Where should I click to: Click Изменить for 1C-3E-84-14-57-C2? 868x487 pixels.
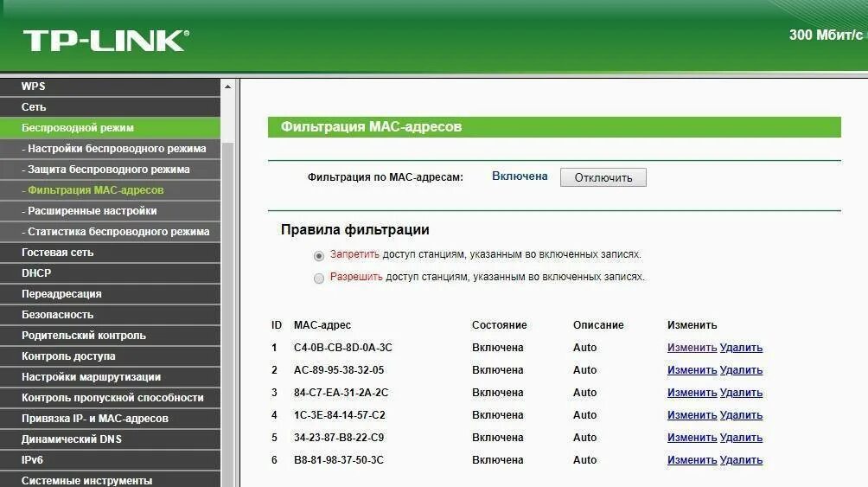[x=692, y=415]
